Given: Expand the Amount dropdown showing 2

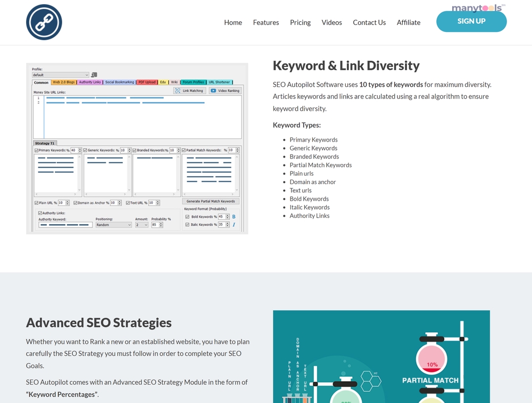Looking at the screenshot, I should pyautogui.click(x=142, y=225).
